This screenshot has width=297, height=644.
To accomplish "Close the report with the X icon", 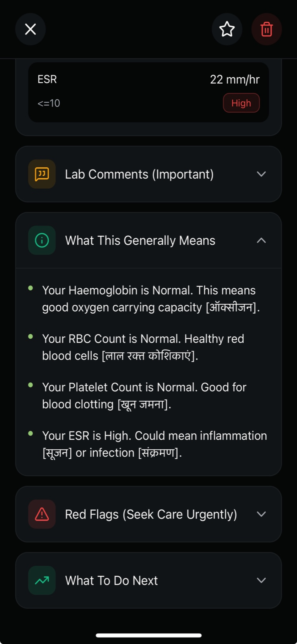I will tap(30, 29).
